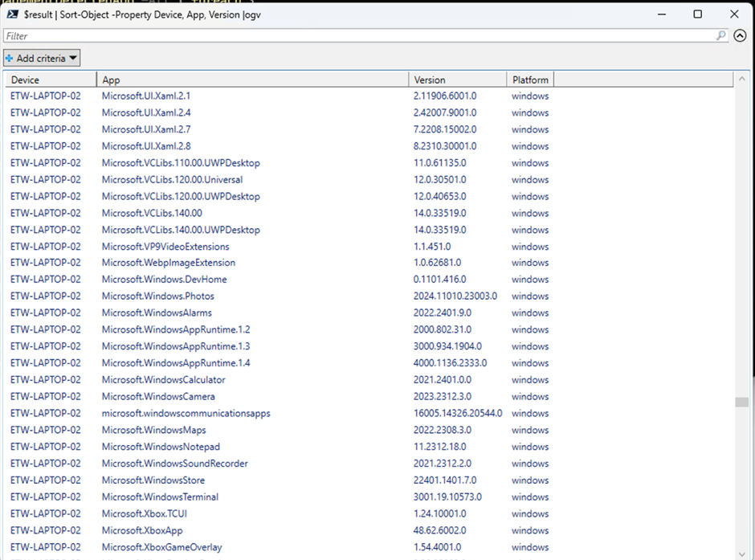Select Microsoft.Windows.Photos row

point(369,296)
